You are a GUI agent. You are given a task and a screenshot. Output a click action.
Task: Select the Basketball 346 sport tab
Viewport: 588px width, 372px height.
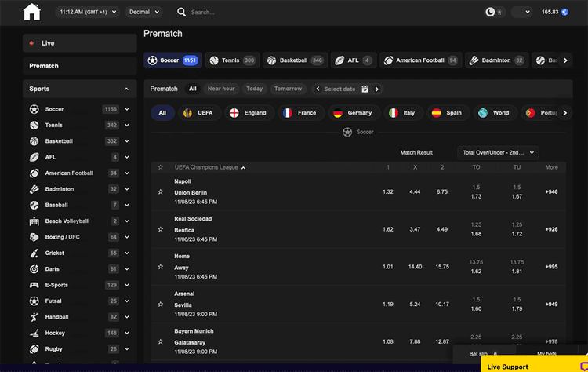point(295,60)
